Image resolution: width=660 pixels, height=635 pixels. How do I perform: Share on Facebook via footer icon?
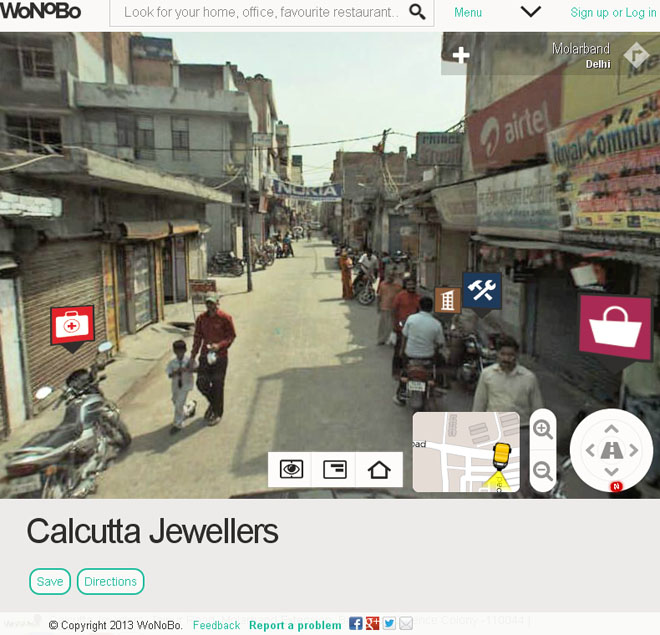[x=356, y=624]
